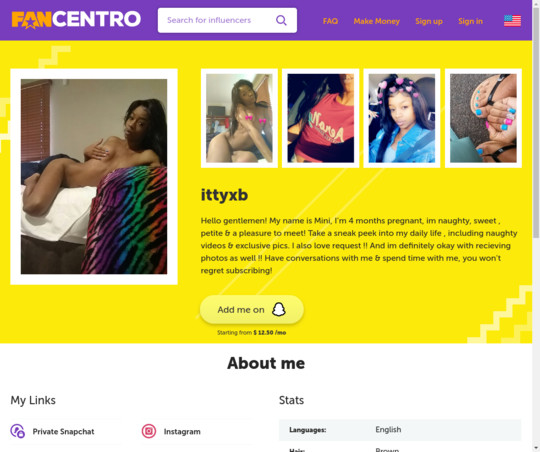Viewport: 540px width, 452px height.
Task: Go to Sign up
Action: point(429,21)
